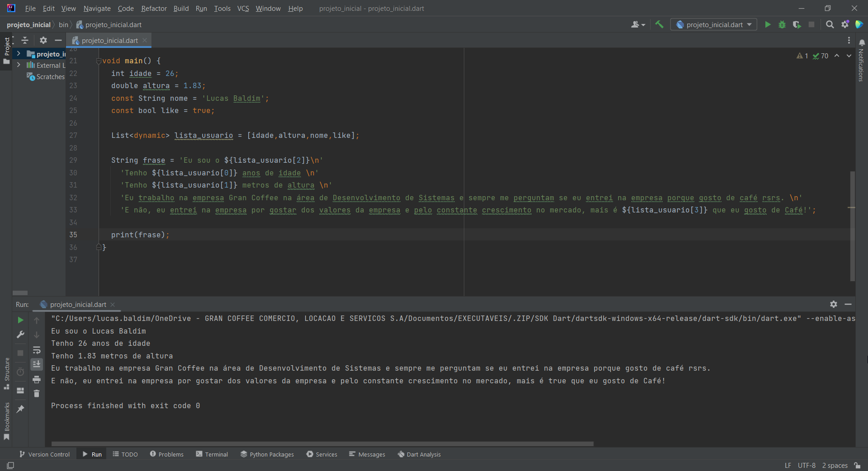Open the Services tool window
This screenshot has width=868, height=471.
pyautogui.click(x=322, y=454)
